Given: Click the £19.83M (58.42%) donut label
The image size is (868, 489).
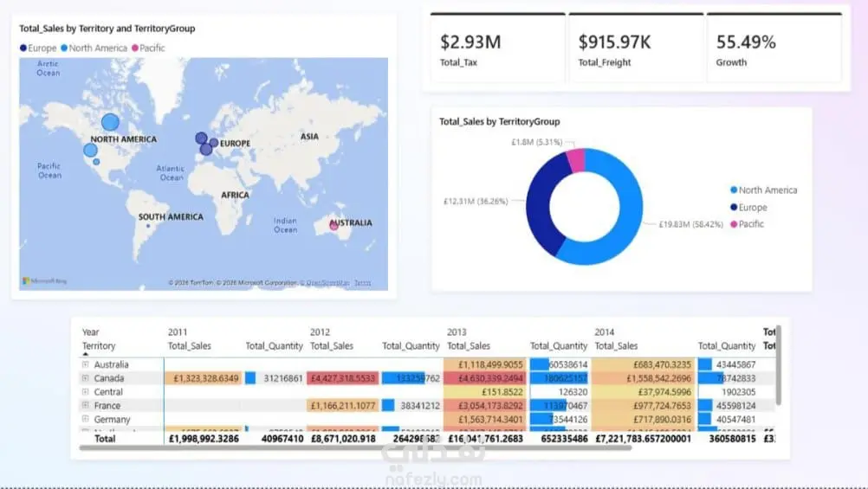Looking at the screenshot, I should [x=691, y=224].
